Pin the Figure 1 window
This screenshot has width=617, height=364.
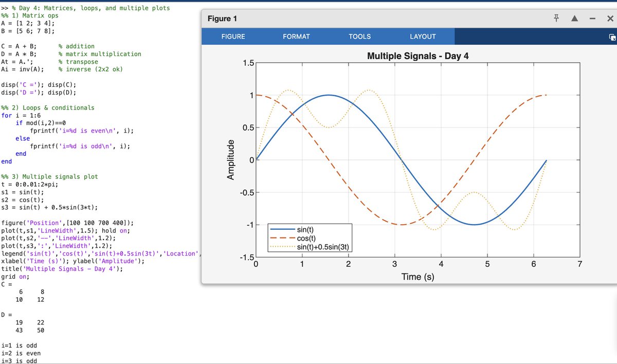coord(557,19)
